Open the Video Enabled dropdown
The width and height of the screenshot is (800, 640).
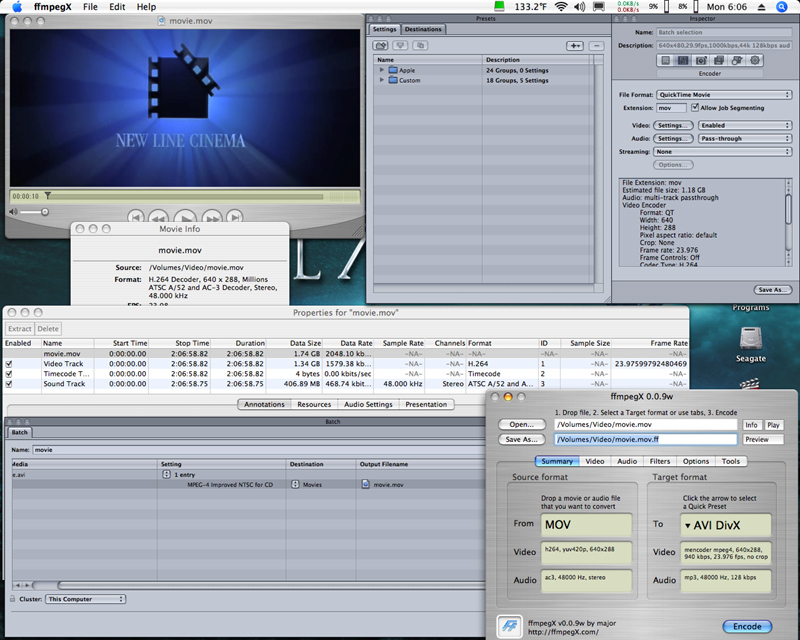coord(745,125)
